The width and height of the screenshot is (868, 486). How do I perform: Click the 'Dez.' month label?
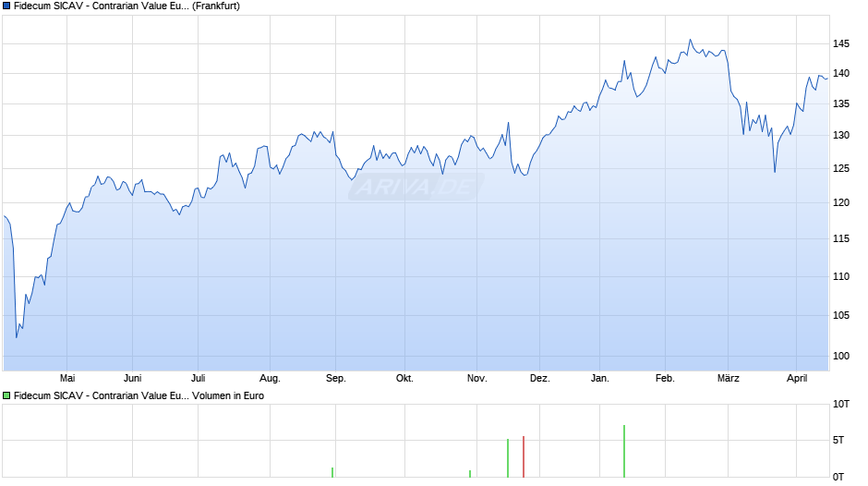coord(540,378)
